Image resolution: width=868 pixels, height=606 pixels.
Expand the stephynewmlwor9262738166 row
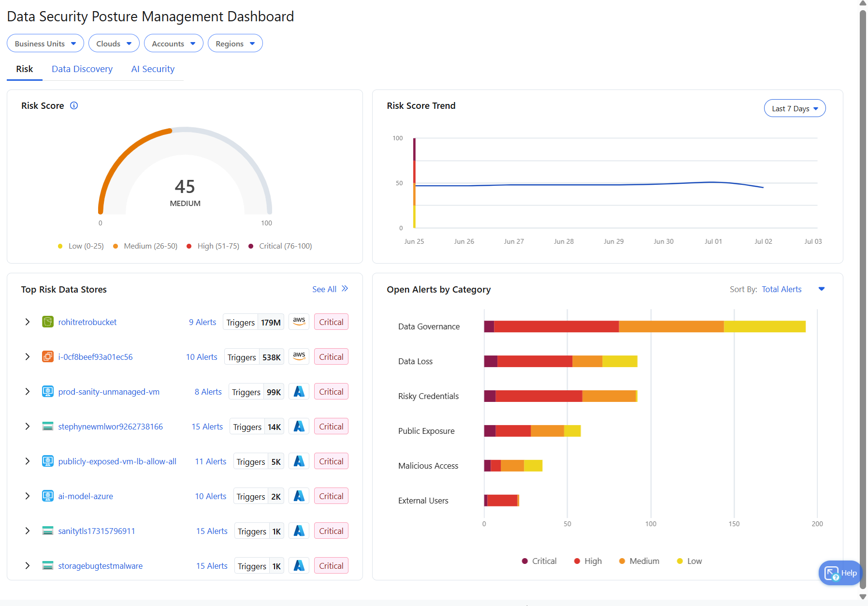pos(28,427)
